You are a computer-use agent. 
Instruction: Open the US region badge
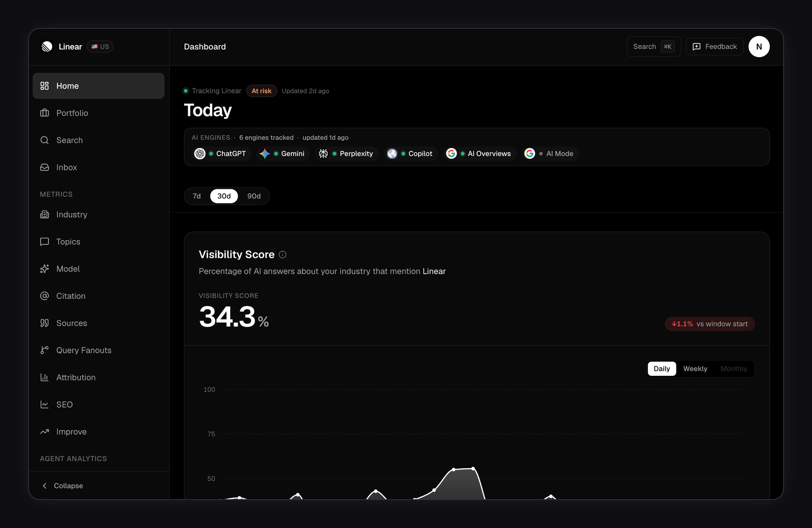click(x=100, y=46)
